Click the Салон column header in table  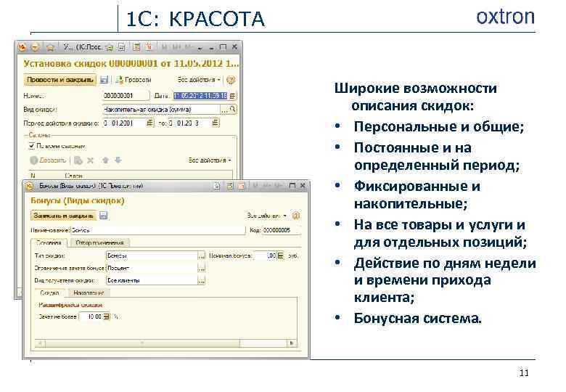73,176
